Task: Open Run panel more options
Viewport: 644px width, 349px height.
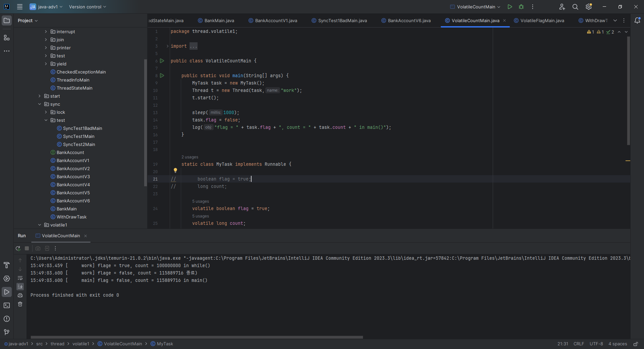Action: tap(55, 248)
